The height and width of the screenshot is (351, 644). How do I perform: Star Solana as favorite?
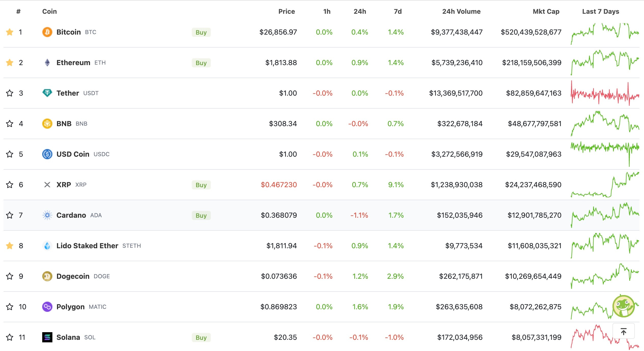click(10, 337)
